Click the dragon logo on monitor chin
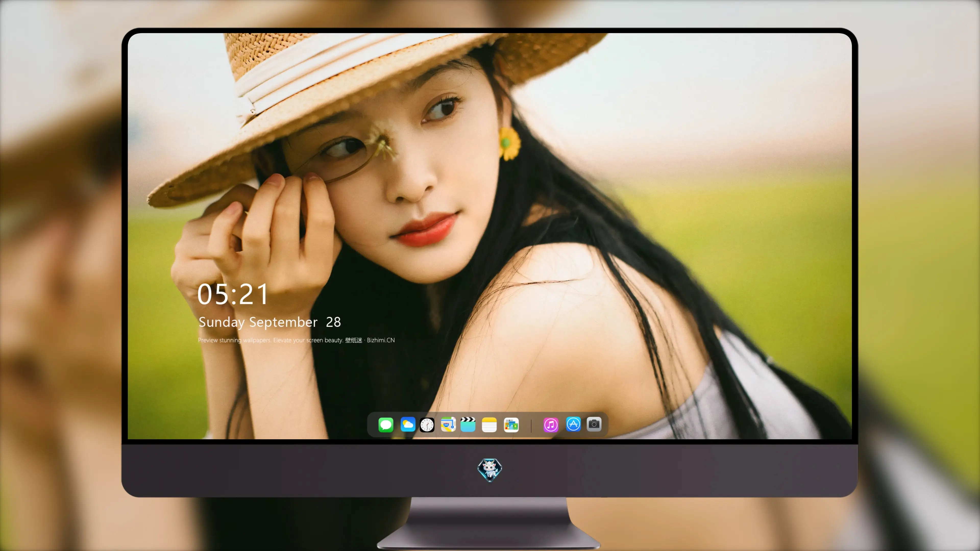Viewport: 980px width, 551px height. (x=490, y=470)
